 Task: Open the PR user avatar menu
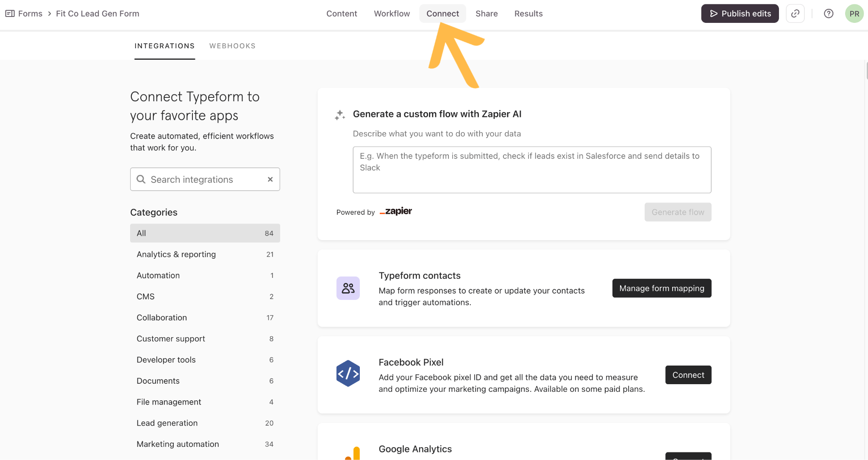pos(854,14)
